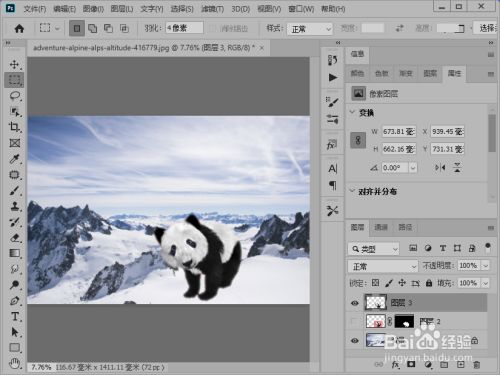This screenshot has width=500, height=375.
Task: Click the Add layer style fx button
Action: pyautogui.click(x=395, y=364)
